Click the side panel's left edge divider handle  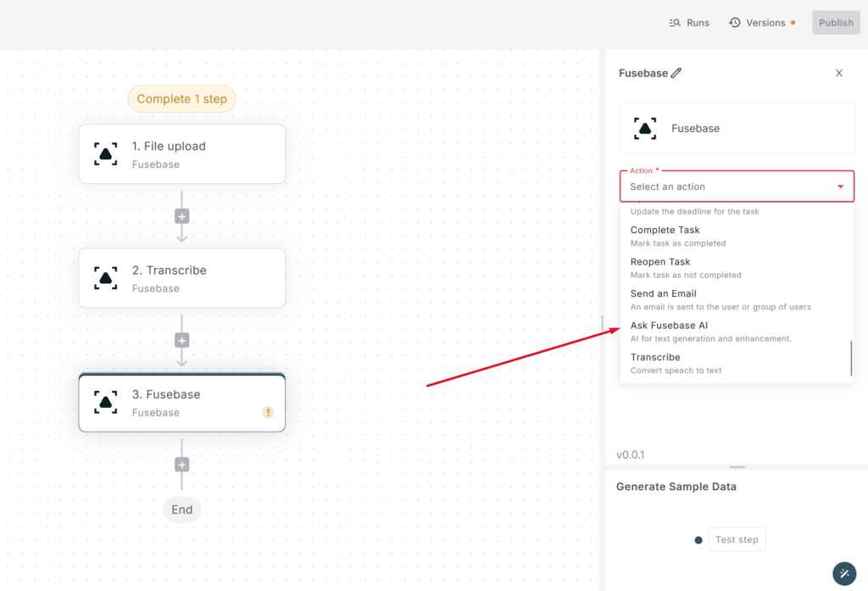pyautogui.click(x=602, y=323)
